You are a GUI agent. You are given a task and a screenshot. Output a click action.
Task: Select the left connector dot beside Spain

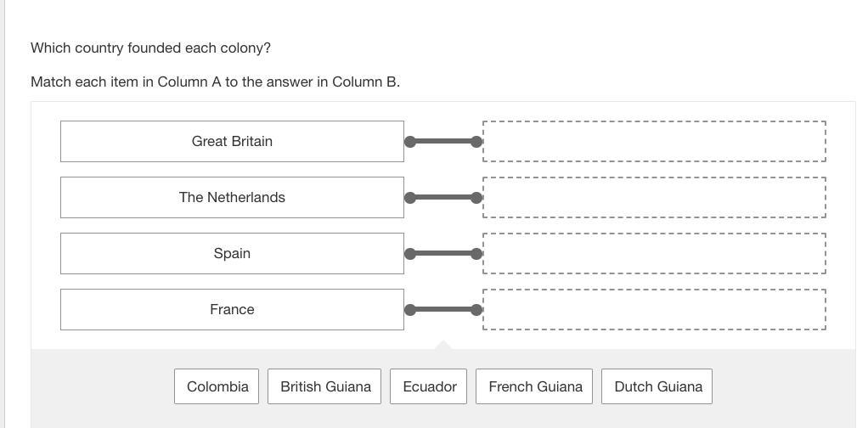[x=410, y=254]
